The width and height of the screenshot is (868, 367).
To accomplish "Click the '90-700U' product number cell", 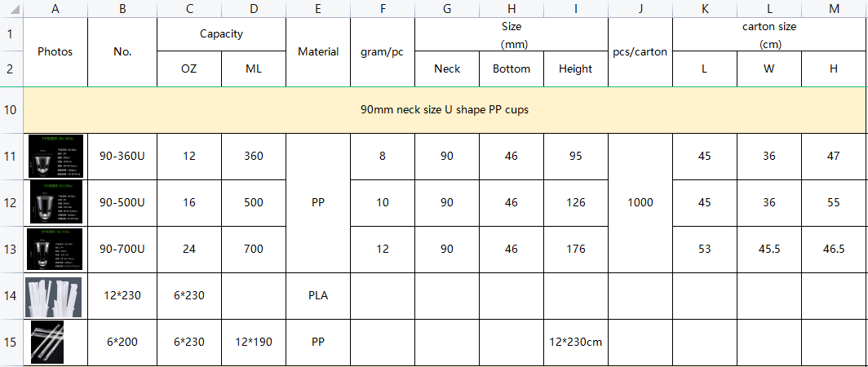I will (122, 249).
